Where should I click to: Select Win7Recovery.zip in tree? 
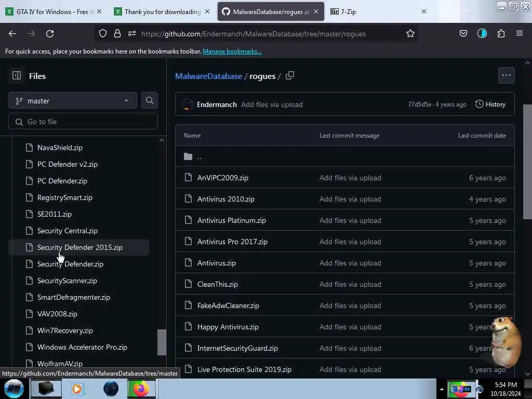pyautogui.click(x=65, y=330)
